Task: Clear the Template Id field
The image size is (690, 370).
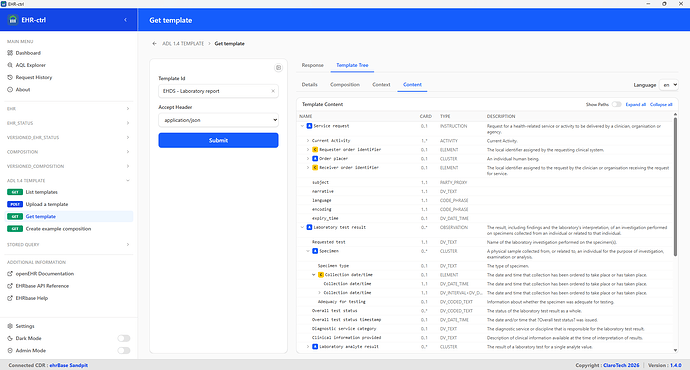Action: [273, 91]
